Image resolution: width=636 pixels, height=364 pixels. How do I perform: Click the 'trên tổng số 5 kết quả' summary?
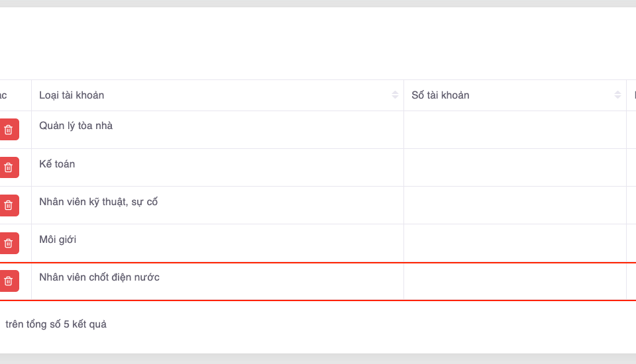[56, 324]
